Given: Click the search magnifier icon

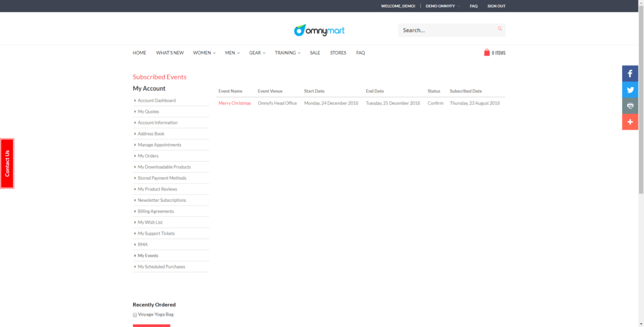Looking at the screenshot, I should coord(500,29).
